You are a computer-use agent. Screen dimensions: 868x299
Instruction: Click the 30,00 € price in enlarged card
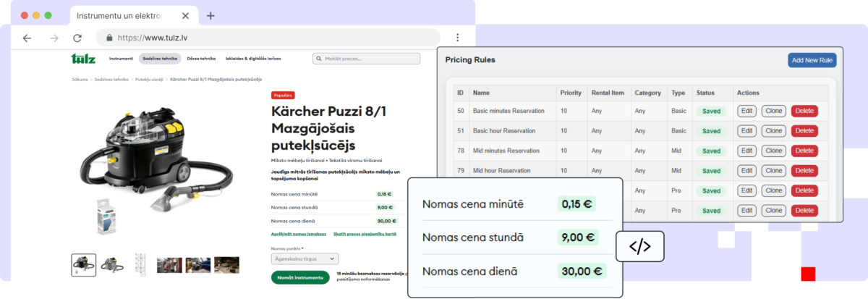pos(582,271)
